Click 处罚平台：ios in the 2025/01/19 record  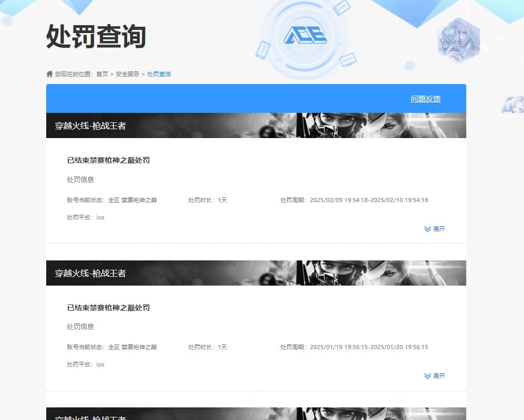[86, 364]
